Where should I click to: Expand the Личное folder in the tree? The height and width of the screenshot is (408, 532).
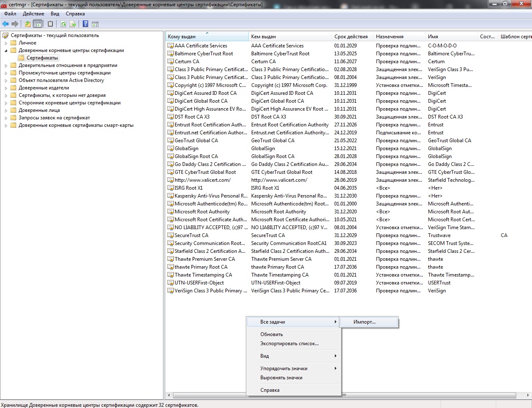click(6, 43)
